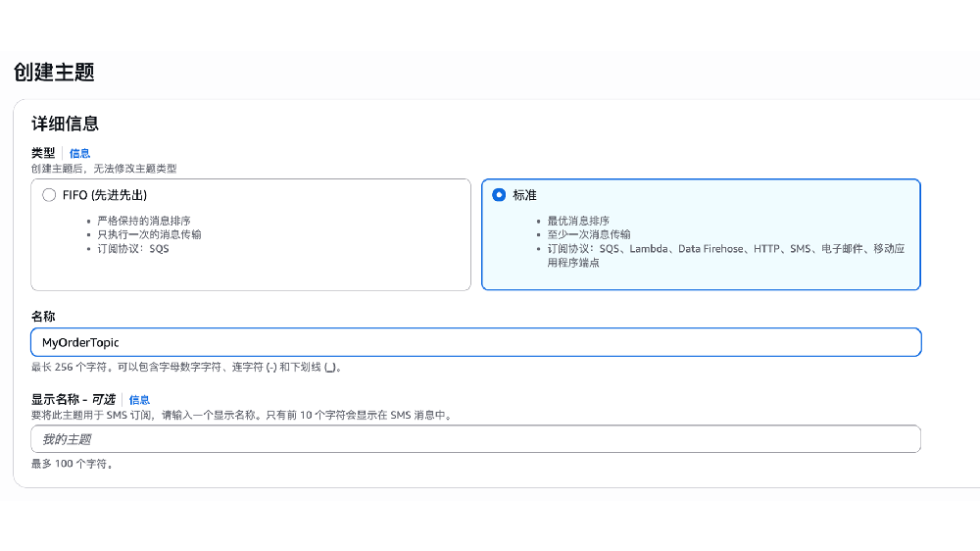The height and width of the screenshot is (551, 980).
Task: Open the 信息 link beside 显示名称
Action: tap(140, 400)
